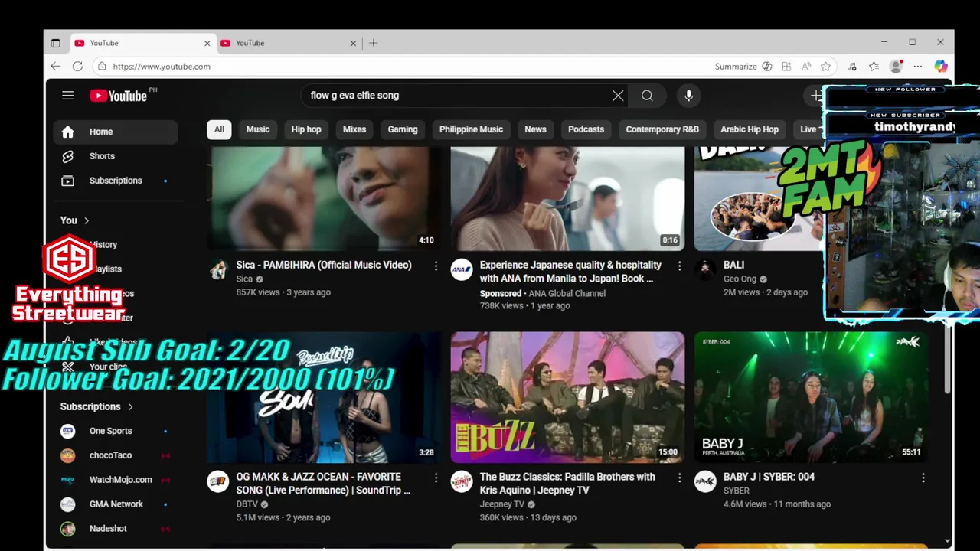Open more options for the BABY J video
The width and height of the screenshot is (980, 551).
click(923, 478)
